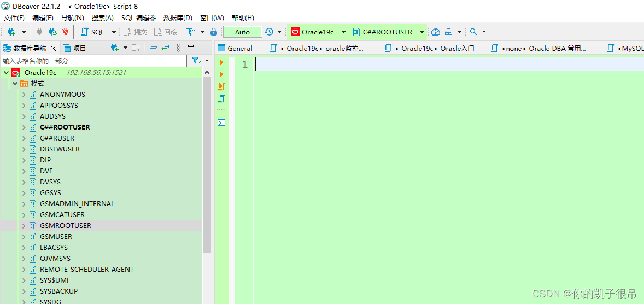Select the AUDSYS schema
Screen dimensions: 644x304
point(52,116)
